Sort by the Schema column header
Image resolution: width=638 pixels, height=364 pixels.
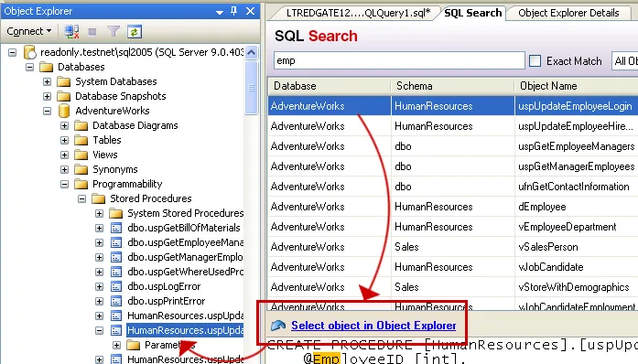(452, 86)
